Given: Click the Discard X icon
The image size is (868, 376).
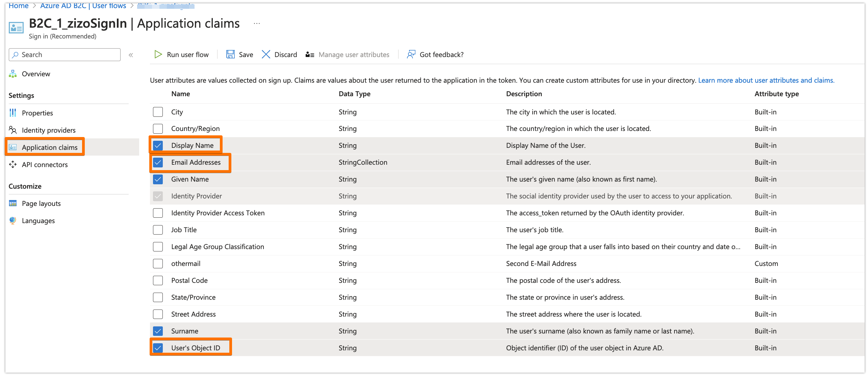Looking at the screenshot, I should (x=266, y=54).
